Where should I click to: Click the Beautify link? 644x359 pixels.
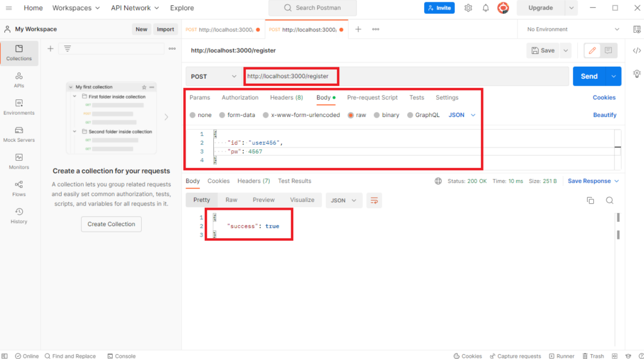[x=605, y=115]
